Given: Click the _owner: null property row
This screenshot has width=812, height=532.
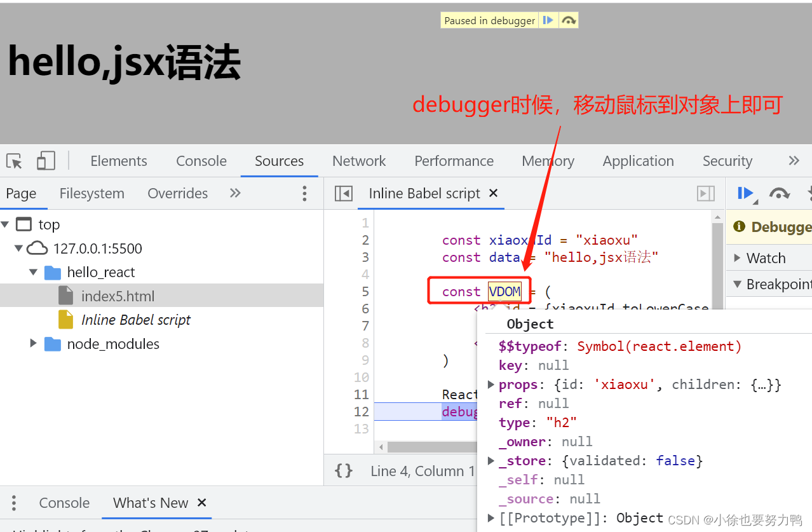Looking at the screenshot, I should point(545,442).
